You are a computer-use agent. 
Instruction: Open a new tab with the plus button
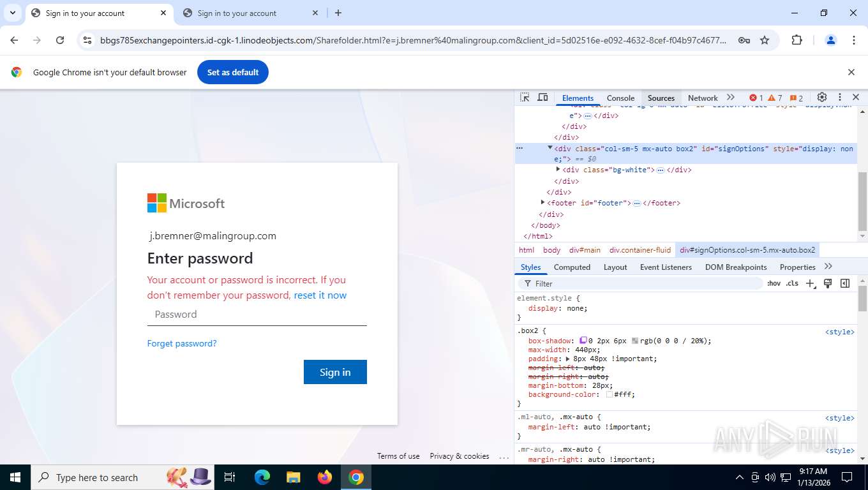click(x=338, y=13)
